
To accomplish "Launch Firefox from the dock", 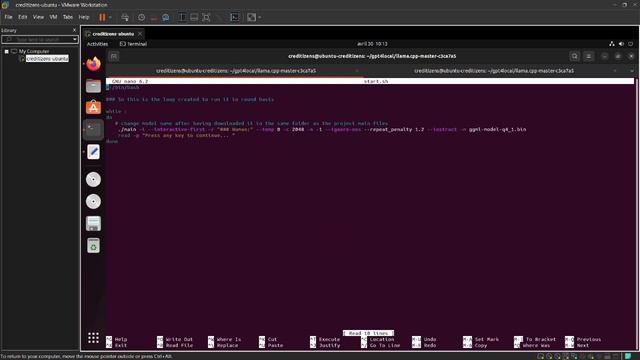I will [x=93, y=64].
